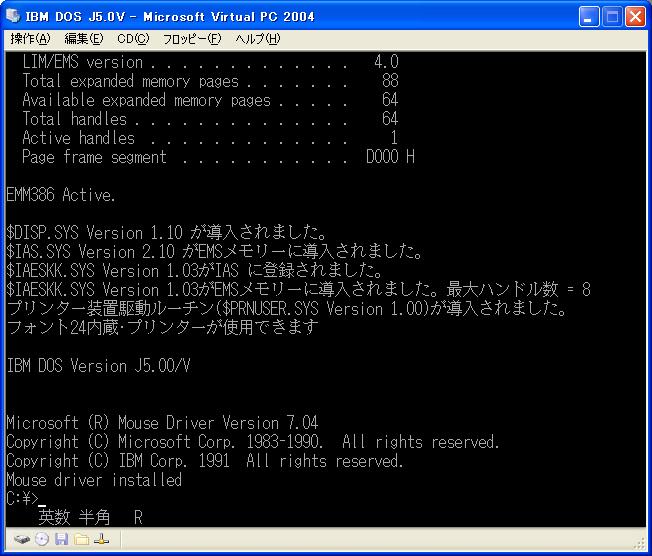Click 'Copyright (C) IBM Corp. 1991' line
The height and width of the screenshot is (556, 652).
pos(205,461)
